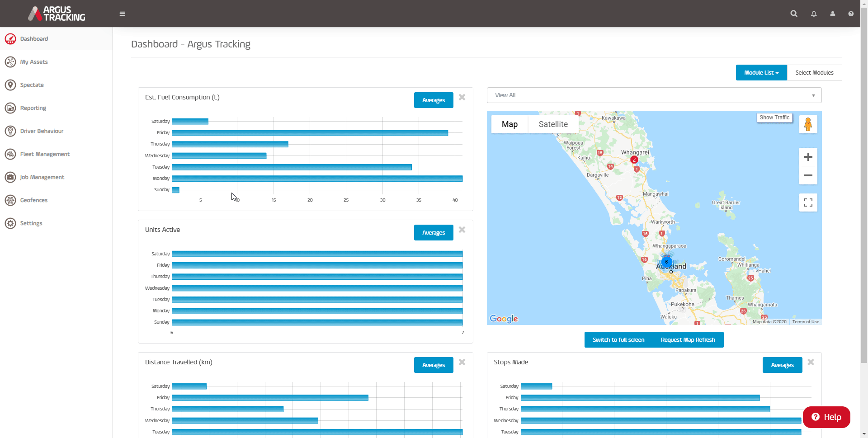Open the Geofences sidebar item
868x438 pixels.
click(x=33, y=200)
